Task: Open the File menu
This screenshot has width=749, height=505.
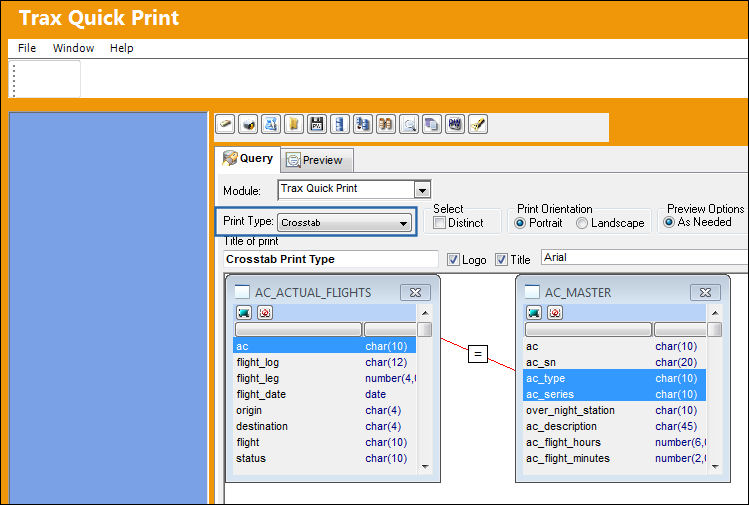Action: (x=27, y=48)
